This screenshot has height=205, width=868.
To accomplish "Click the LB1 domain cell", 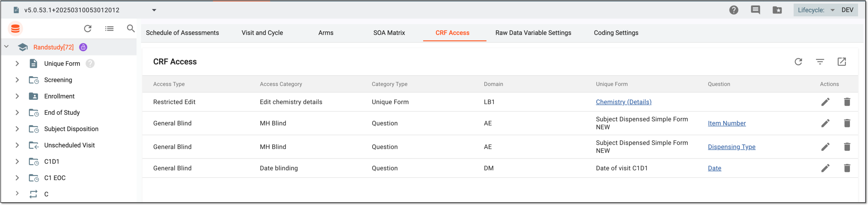I will coord(489,102).
